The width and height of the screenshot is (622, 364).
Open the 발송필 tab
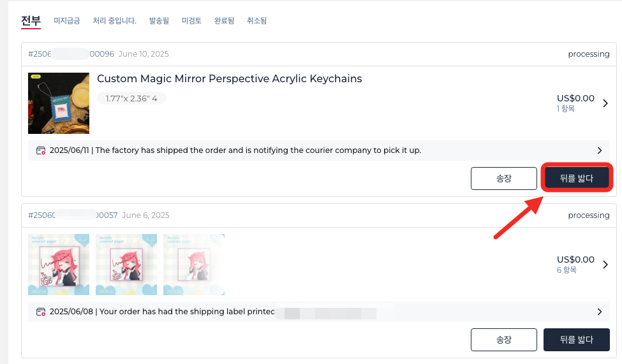click(x=159, y=21)
